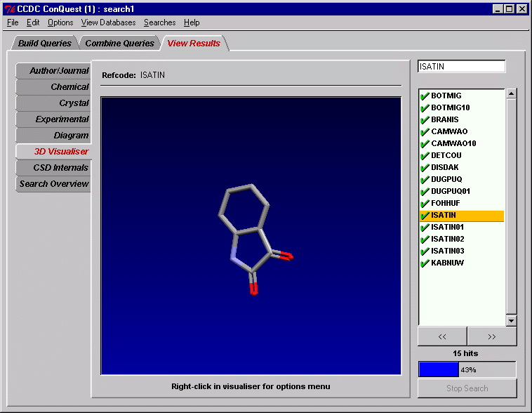Click the ConQuest title bar application icon
Viewport: 532px width, 413px height.
(10, 9)
